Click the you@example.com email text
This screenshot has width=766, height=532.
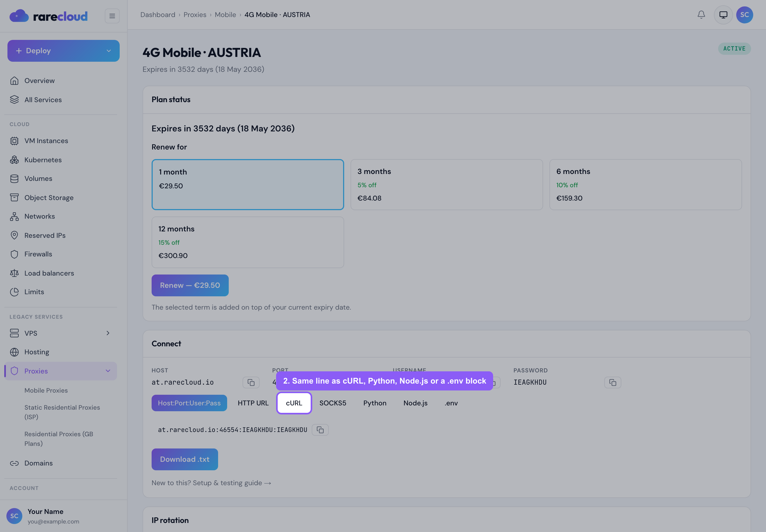pos(53,521)
